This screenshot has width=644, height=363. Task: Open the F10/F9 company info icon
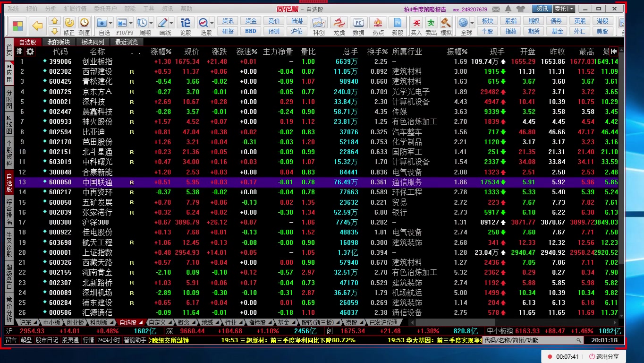[x=122, y=23]
